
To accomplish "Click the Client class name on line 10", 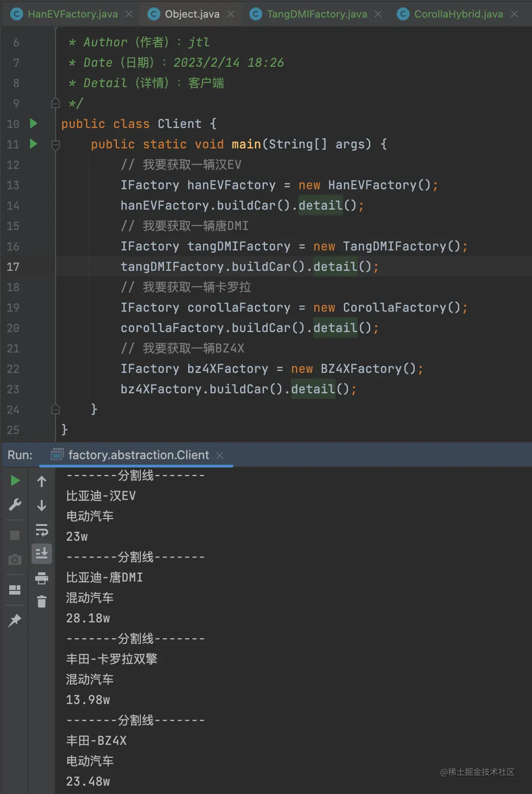I will (x=180, y=124).
